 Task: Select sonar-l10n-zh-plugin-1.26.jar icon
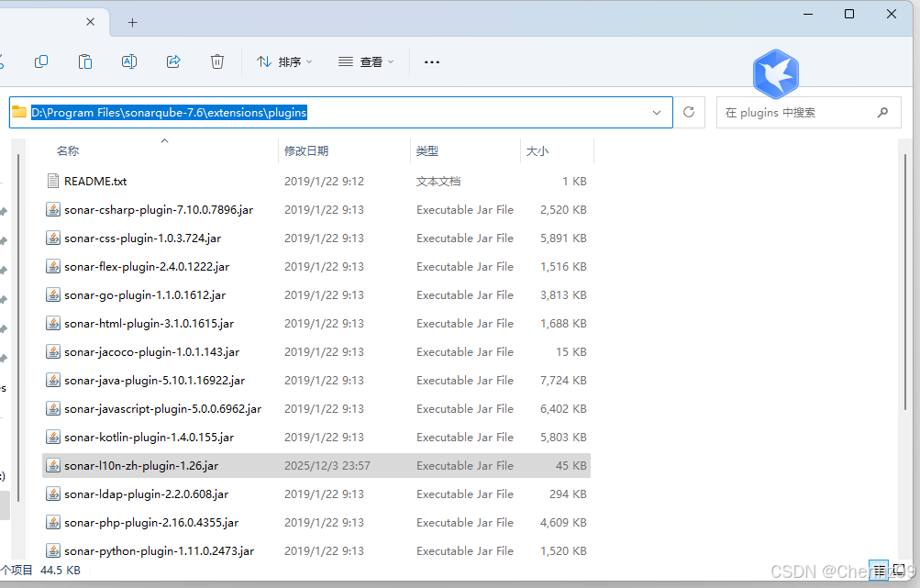click(53, 466)
